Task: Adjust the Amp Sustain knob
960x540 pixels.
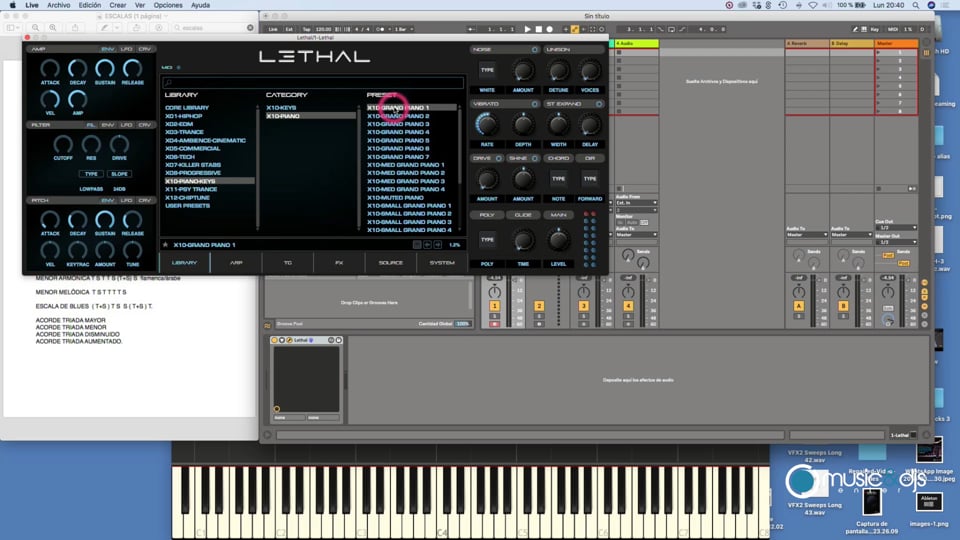Action: click(105, 69)
